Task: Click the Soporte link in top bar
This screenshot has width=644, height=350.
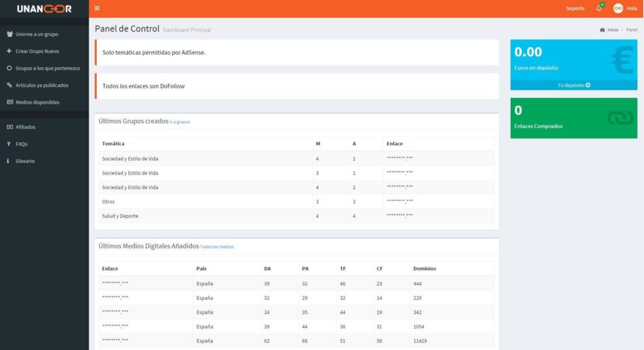Action: click(x=575, y=8)
